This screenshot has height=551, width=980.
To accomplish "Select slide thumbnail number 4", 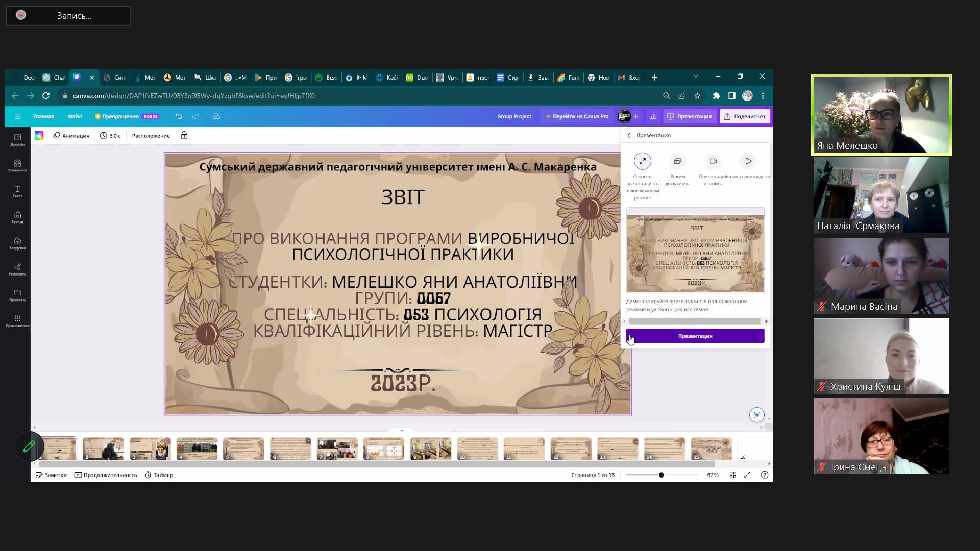I will click(197, 448).
